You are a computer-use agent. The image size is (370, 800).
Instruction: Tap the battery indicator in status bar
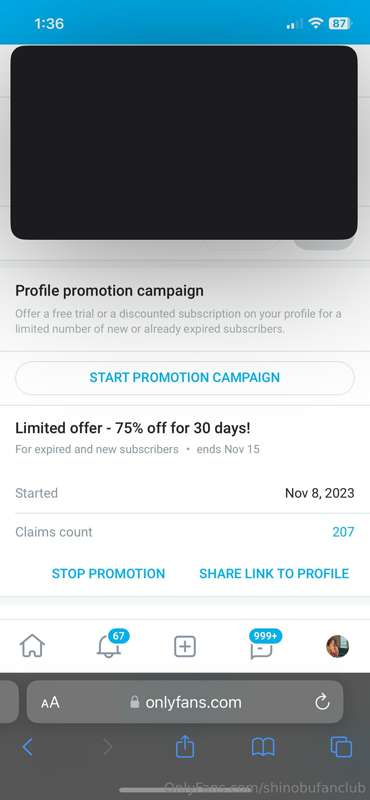coord(339,23)
